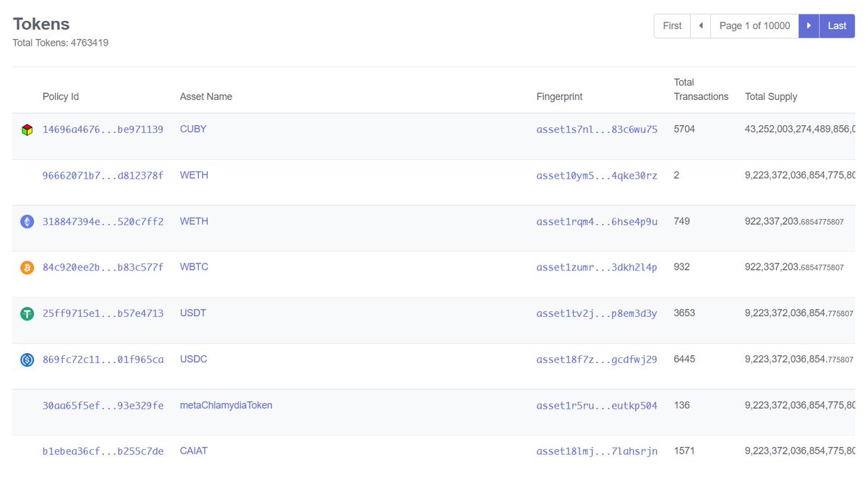The image size is (868, 481).
Task: Open policy 25ff9715e1...b57e4713
Action: [103, 313]
